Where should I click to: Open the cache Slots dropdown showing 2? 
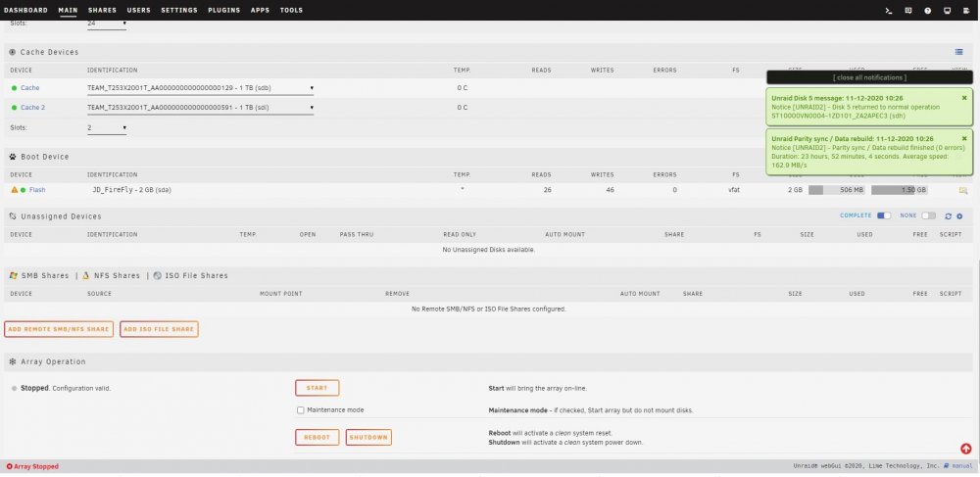[x=107, y=127]
